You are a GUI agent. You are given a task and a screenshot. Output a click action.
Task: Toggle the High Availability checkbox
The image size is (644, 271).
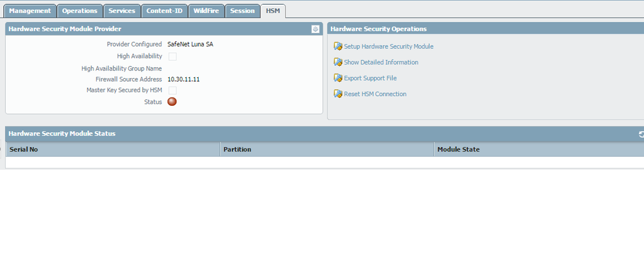pyautogui.click(x=172, y=56)
